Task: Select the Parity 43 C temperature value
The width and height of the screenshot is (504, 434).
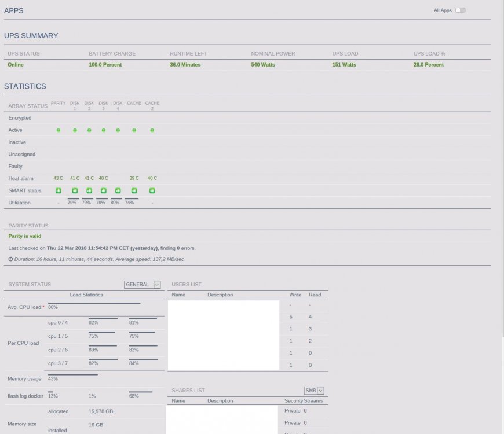Action: 58,178
